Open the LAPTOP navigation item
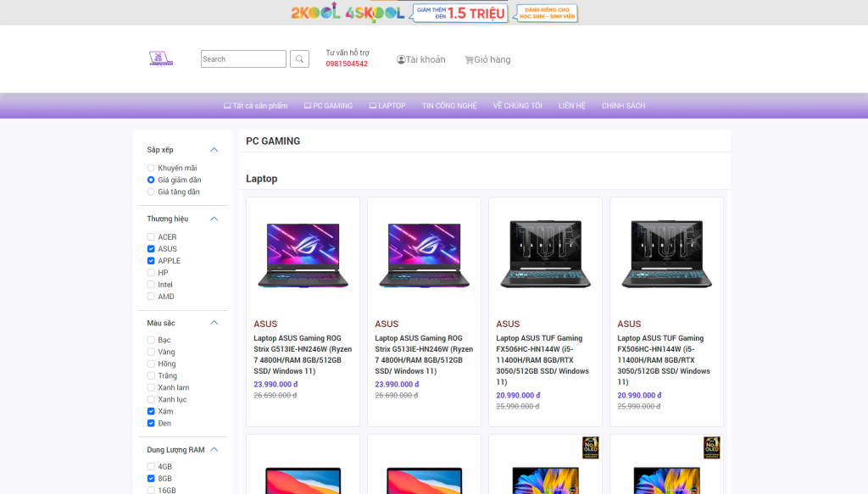 click(x=387, y=106)
